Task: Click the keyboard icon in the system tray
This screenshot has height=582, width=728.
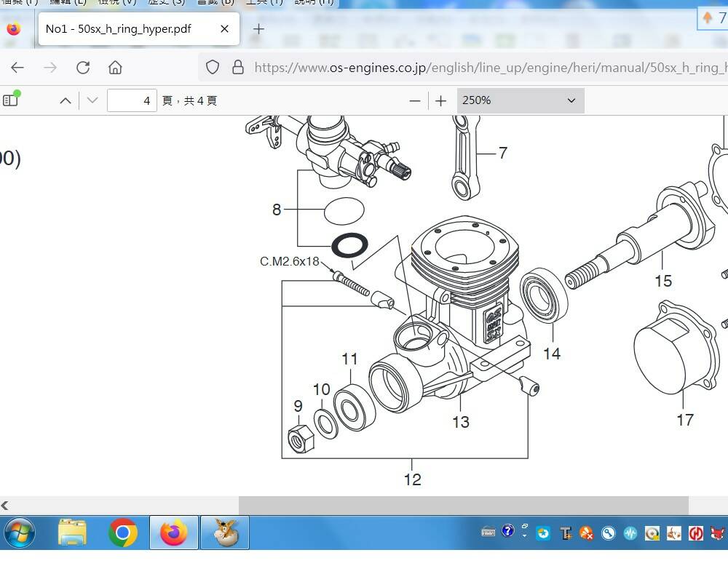Action: [488, 533]
